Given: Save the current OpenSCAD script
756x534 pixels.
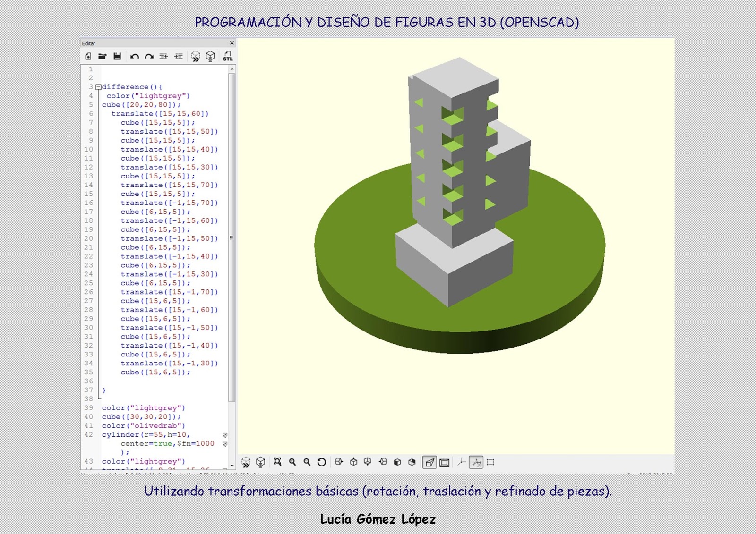Looking at the screenshot, I should (117, 56).
